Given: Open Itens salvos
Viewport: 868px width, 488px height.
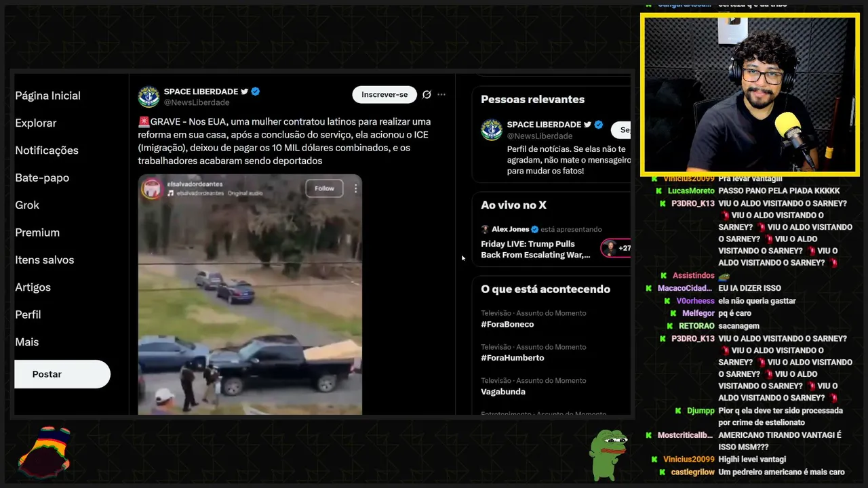Looking at the screenshot, I should click(45, 260).
